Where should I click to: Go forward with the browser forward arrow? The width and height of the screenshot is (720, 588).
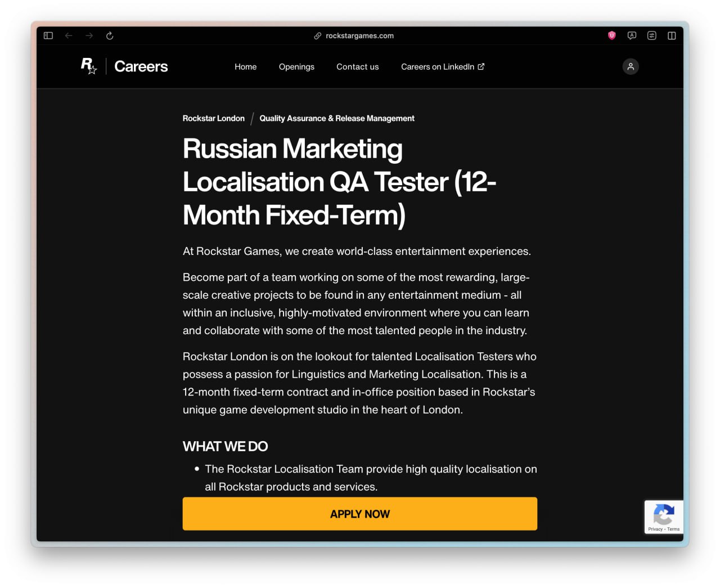89,35
